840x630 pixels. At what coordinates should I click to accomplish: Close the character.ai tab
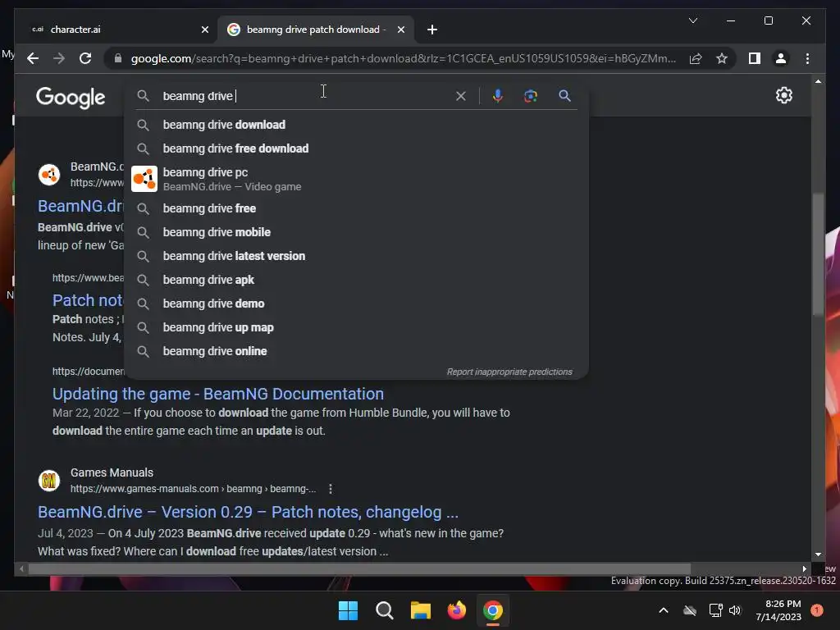click(x=204, y=30)
